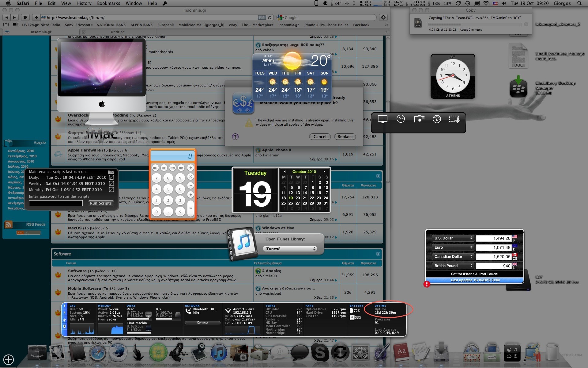Screen dimensions: 588x368
Task: Go to the previous month in the calendar widget
Action: coord(285,172)
